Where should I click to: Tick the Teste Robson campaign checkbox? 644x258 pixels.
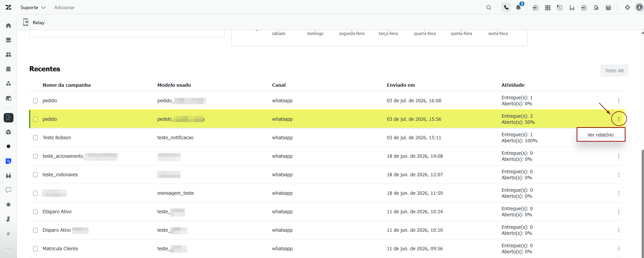(x=35, y=138)
